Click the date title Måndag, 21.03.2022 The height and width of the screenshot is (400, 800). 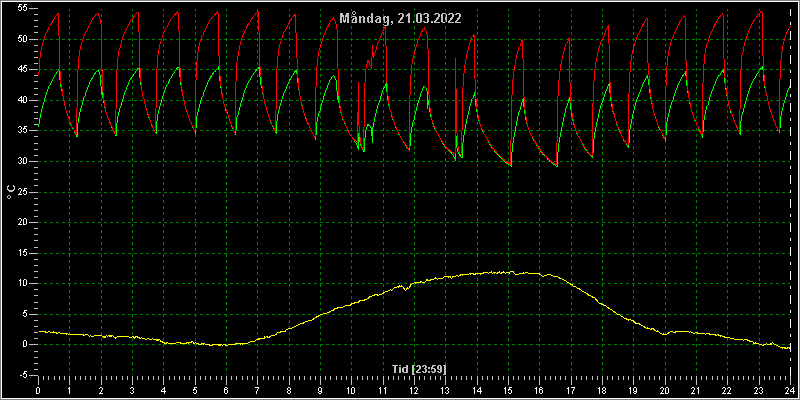pos(401,19)
